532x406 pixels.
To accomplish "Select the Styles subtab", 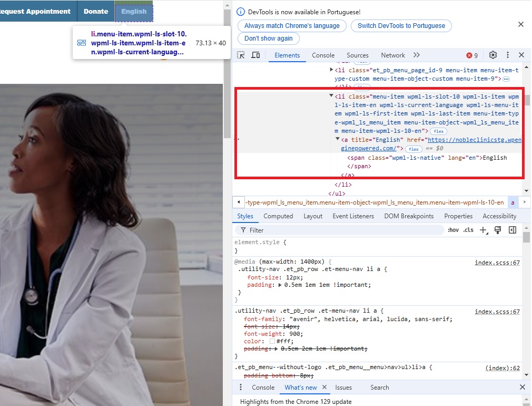I will pos(245,216).
